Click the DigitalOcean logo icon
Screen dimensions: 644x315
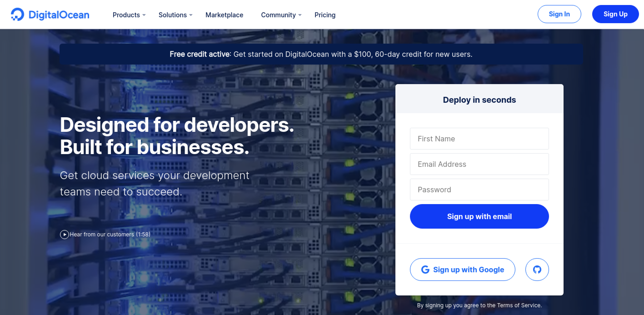click(17, 14)
